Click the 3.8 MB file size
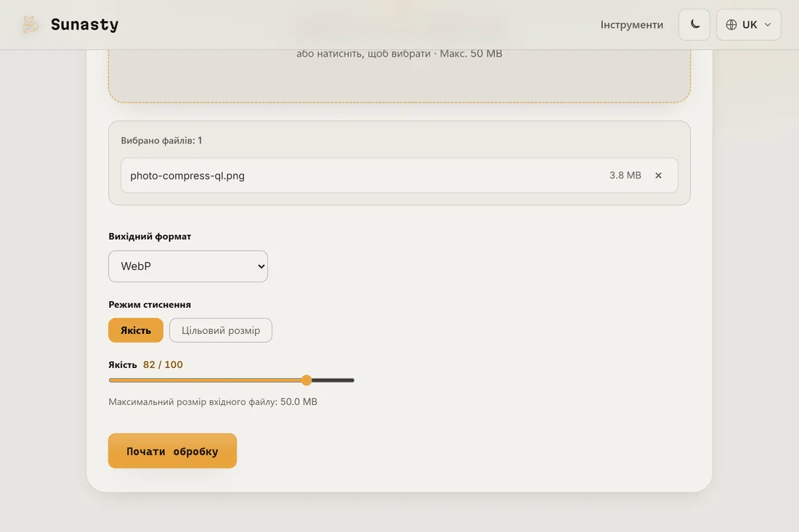The height and width of the screenshot is (532, 799). coord(625,175)
